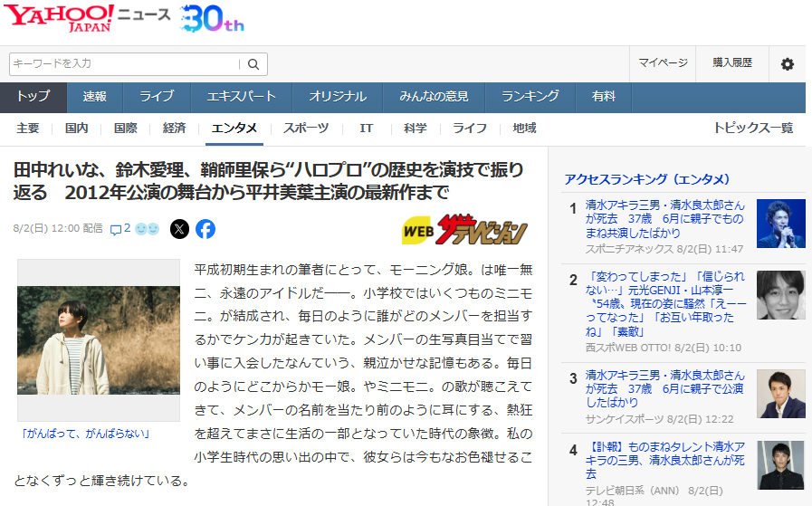Switch to the IT category
Screen dimensions: 812x506
pyautogui.click(x=366, y=129)
